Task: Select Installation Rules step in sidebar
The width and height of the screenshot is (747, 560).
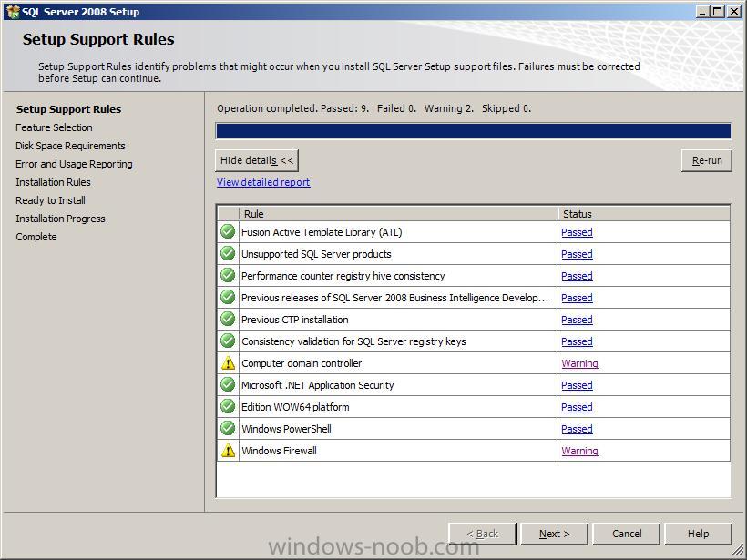Action: point(53,182)
